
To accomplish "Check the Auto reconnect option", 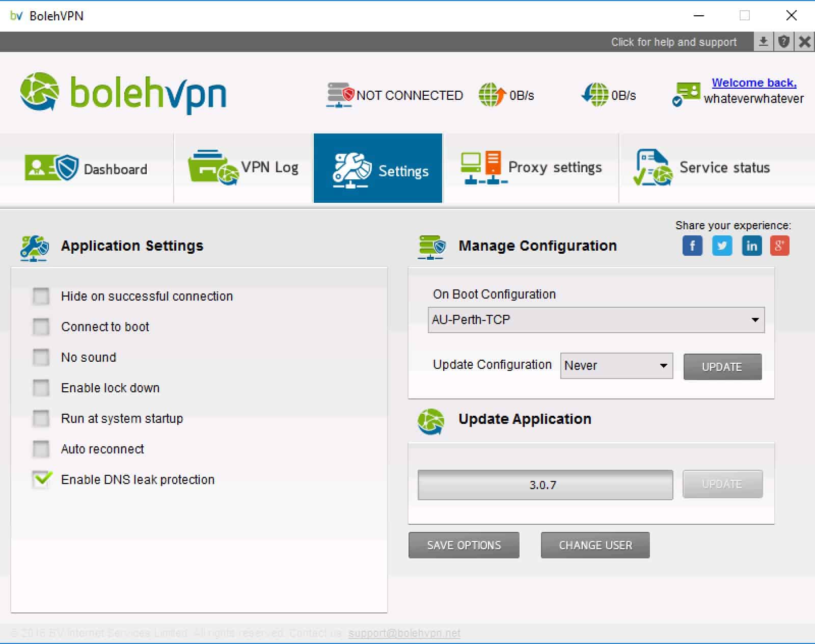I will 41,449.
